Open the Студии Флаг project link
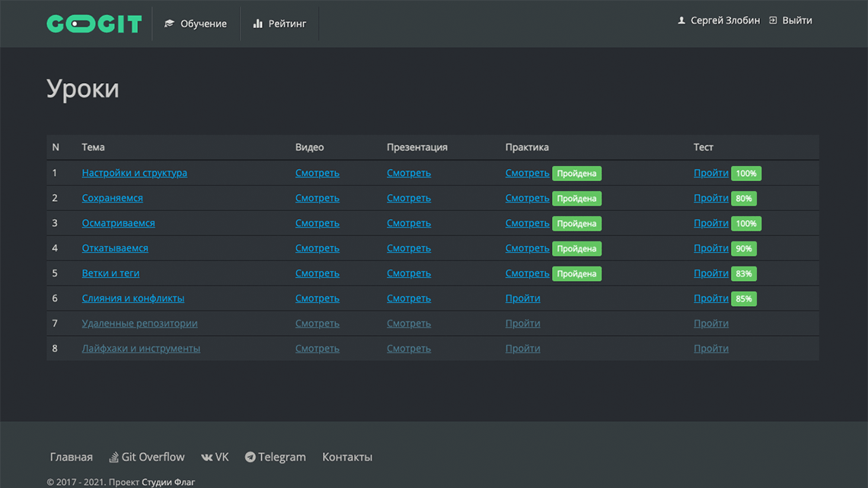 (168, 482)
